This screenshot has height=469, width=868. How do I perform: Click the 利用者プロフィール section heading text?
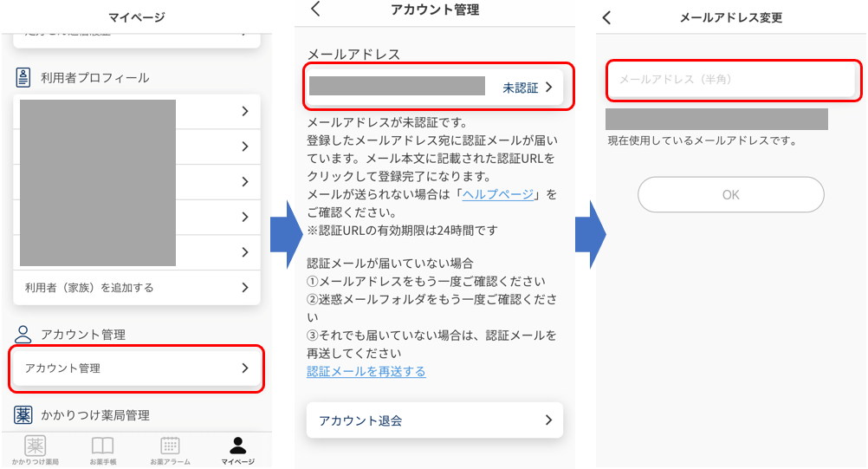pyautogui.click(x=94, y=77)
